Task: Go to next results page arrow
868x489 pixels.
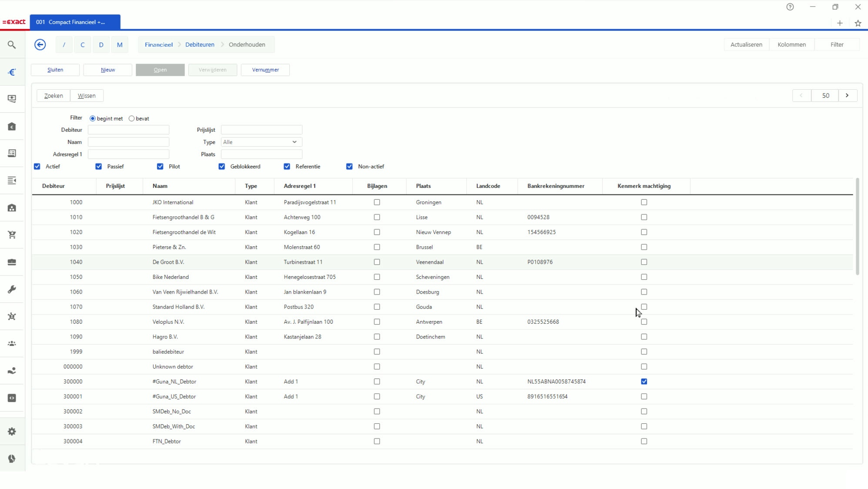Action: coord(847,95)
